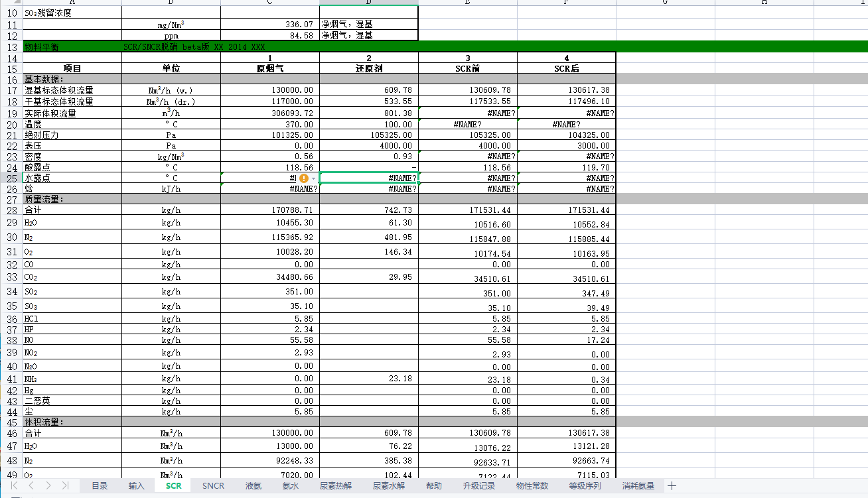Select the cell showing 115365.92
The width and height of the screenshot is (868, 498).
[270, 237]
